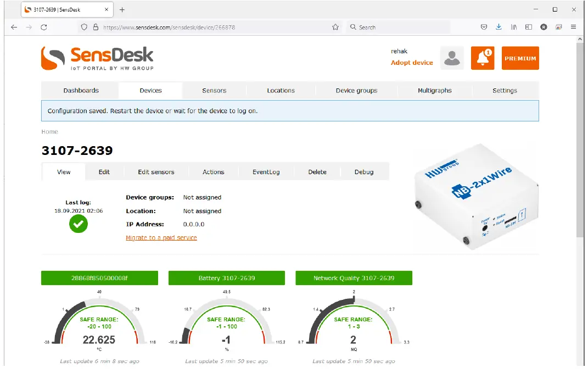588x373 pixels.
Task: Click the green last log checkmark
Action: [x=79, y=224]
